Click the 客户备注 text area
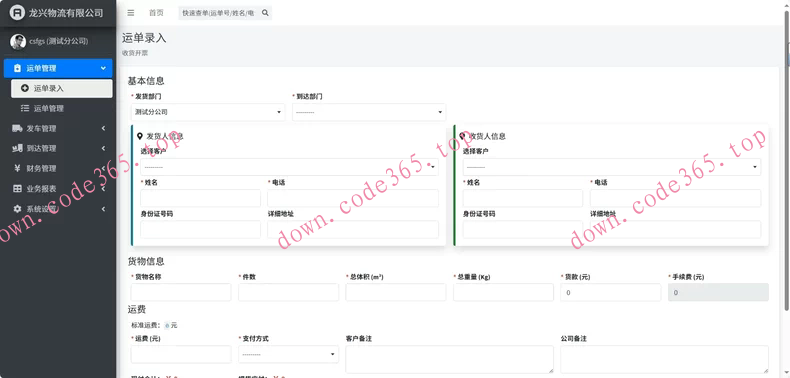This screenshot has height=378, width=790. 449,359
